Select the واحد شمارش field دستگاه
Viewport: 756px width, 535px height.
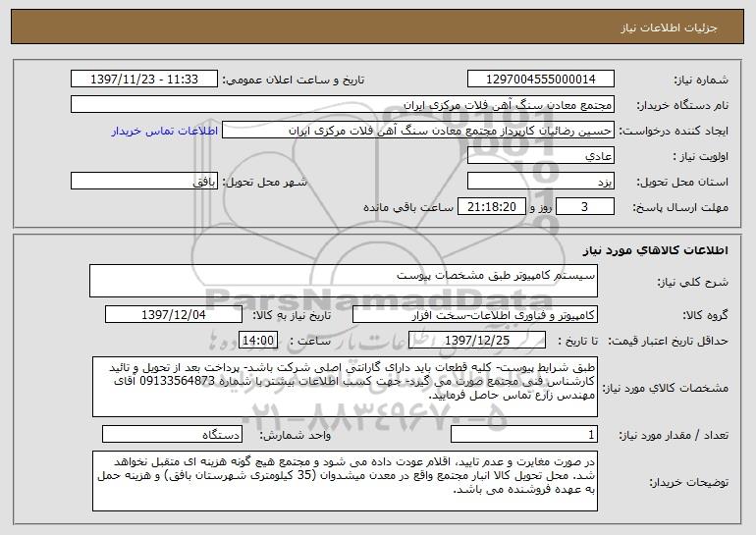[x=172, y=435]
